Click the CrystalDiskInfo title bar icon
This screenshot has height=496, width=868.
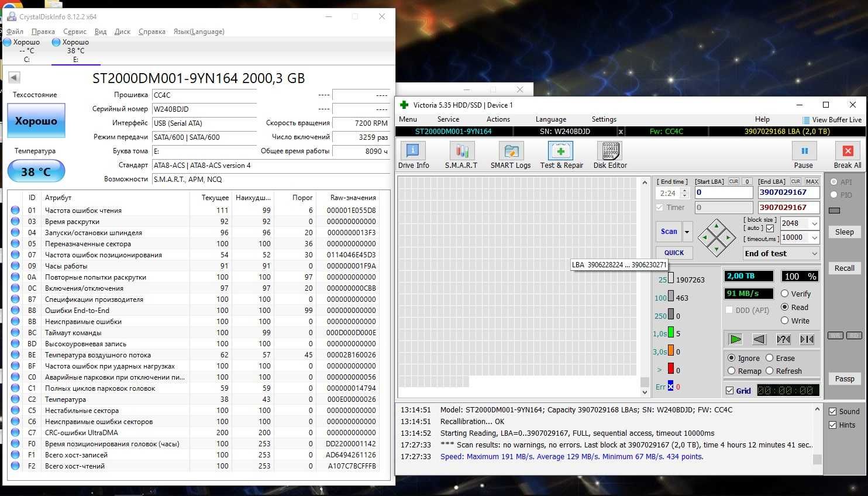tap(11, 16)
